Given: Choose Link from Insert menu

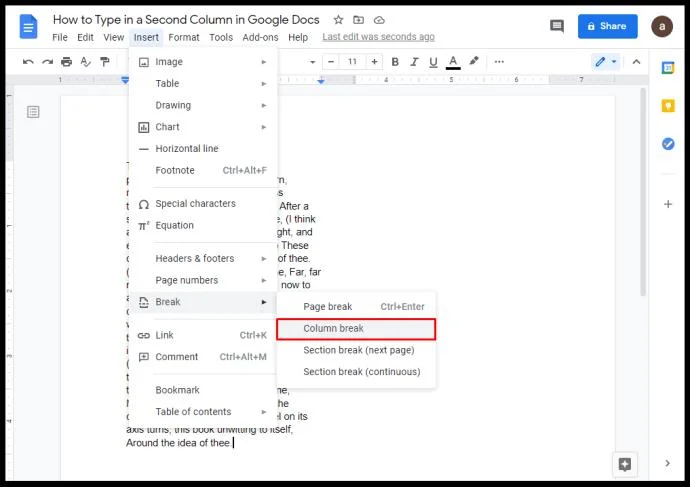Looking at the screenshot, I should tap(203, 335).
